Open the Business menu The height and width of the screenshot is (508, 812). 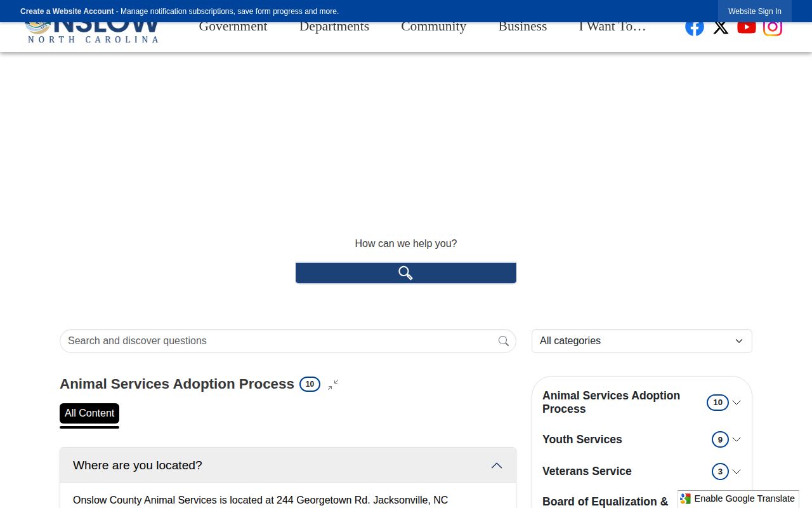tap(523, 27)
